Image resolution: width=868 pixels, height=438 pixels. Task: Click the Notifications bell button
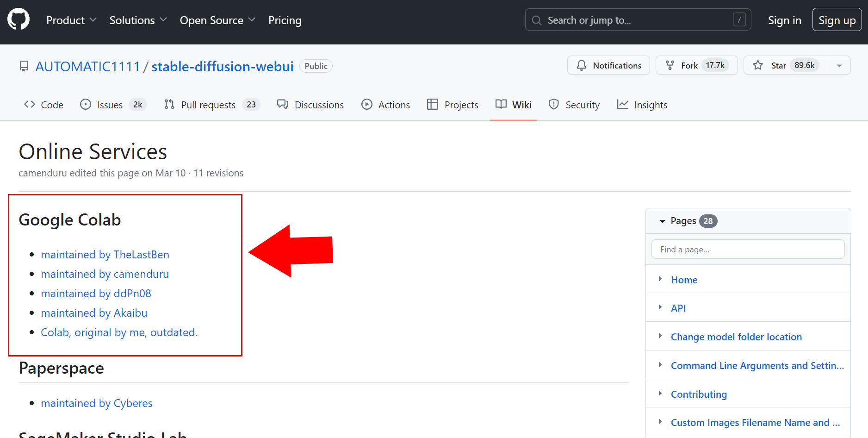coord(608,65)
